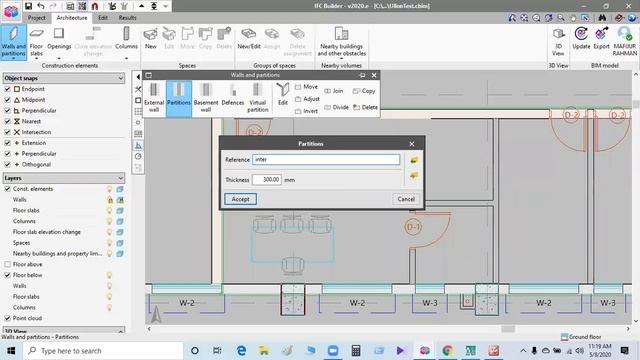Toggle visibility bulb for Floor slabs layer
Image resolution: width=640 pixels, height=360 pixels.
pos(109,210)
